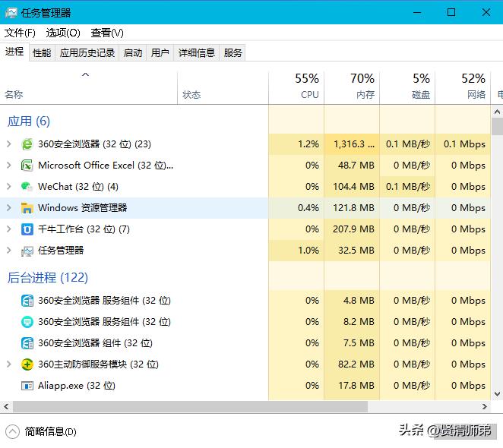
Task: Expand the Microsoft Office Excel group
Action: coord(9,166)
